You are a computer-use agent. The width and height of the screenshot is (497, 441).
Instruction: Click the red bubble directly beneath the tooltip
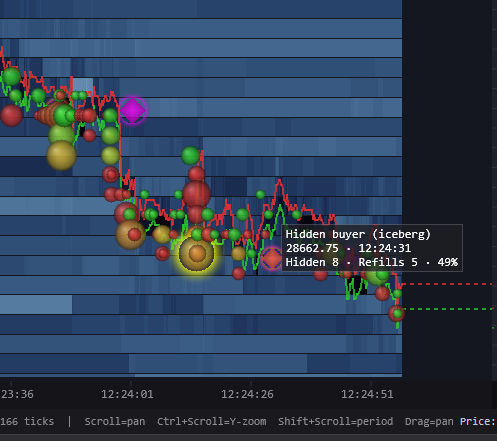[321, 275]
